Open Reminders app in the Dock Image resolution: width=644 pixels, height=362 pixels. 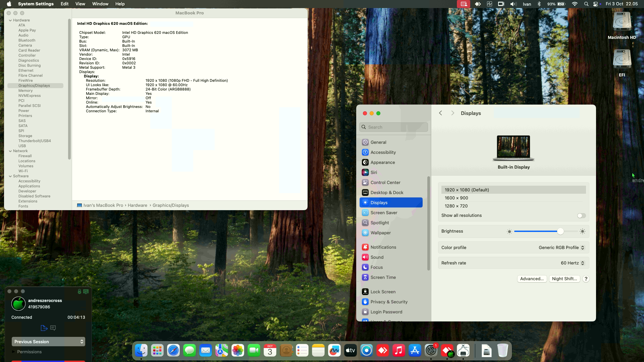pos(302,351)
